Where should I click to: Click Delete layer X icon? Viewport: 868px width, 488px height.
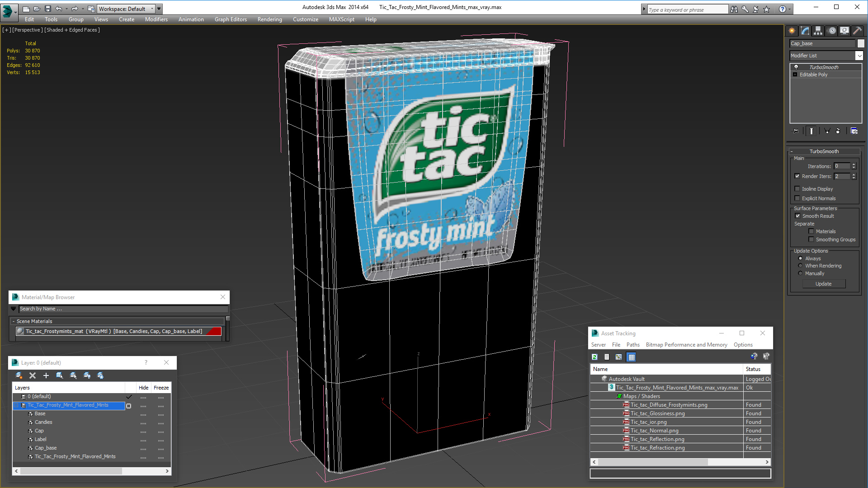coord(33,375)
